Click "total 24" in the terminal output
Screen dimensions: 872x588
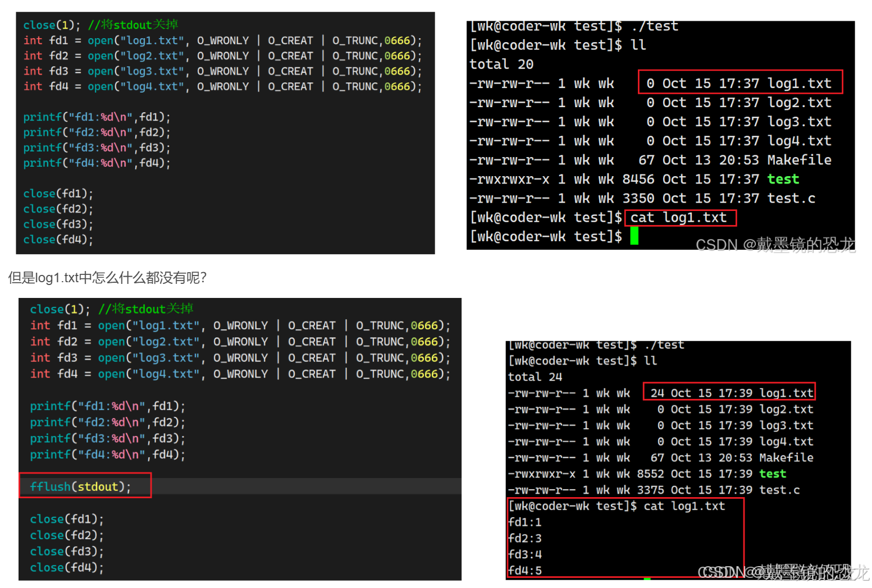[535, 376]
